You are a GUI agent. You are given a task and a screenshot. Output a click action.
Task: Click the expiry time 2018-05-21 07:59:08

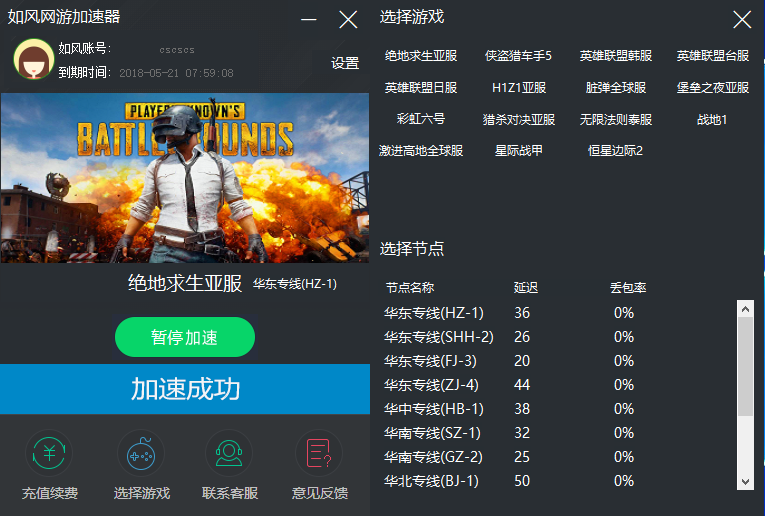coord(176,73)
